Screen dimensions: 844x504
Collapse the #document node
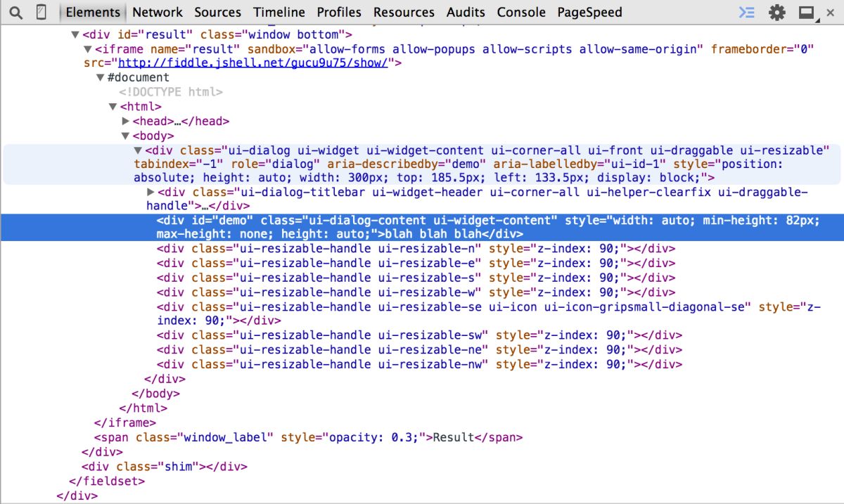coord(101,77)
